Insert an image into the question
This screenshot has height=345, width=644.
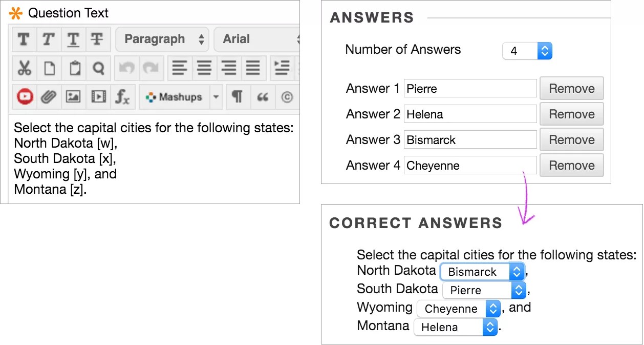pyautogui.click(x=73, y=97)
